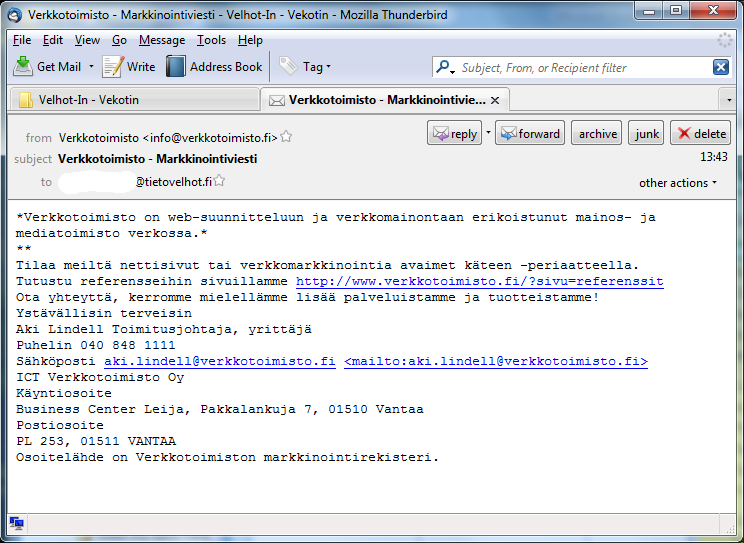Click the Get Mail icon
The width and height of the screenshot is (744, 543).
tap(23, 66)
